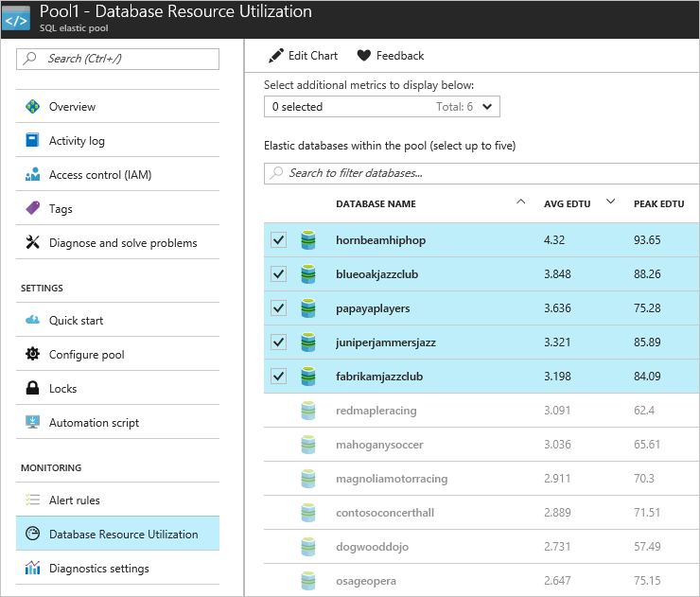Click the papayaplayers database icon
The height and width of the screenshot is (597, 700).
308,308
